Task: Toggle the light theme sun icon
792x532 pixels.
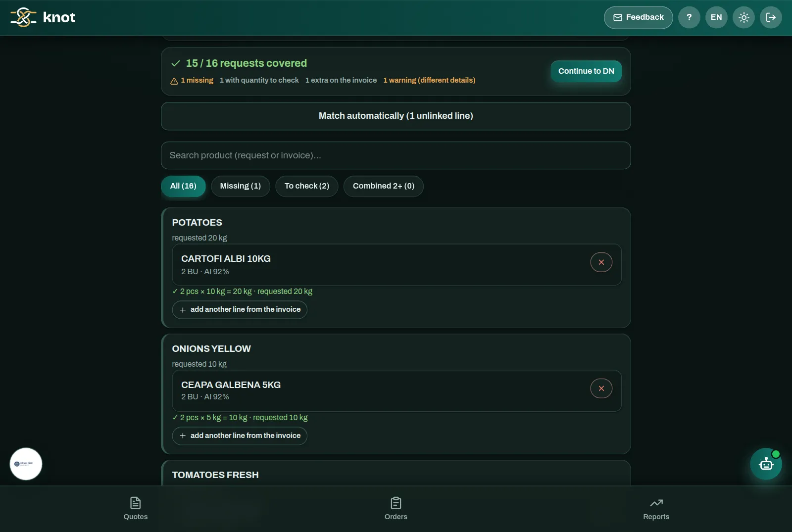Action: (x=743, y=17)
